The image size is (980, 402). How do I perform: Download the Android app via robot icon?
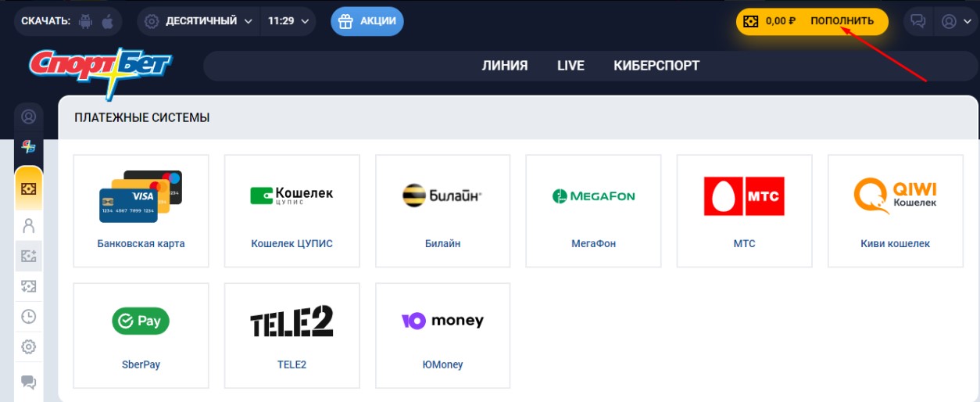tap(86, 22)
